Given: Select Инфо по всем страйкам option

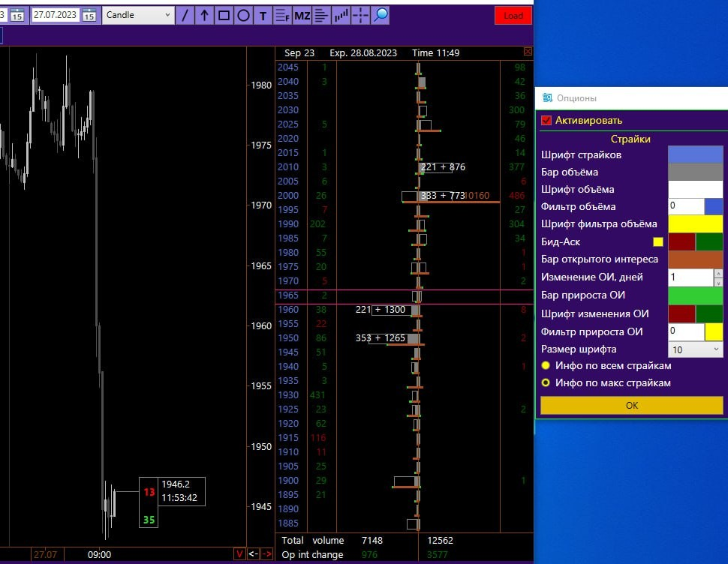Looking at the screenshot, I should (546, 366).
